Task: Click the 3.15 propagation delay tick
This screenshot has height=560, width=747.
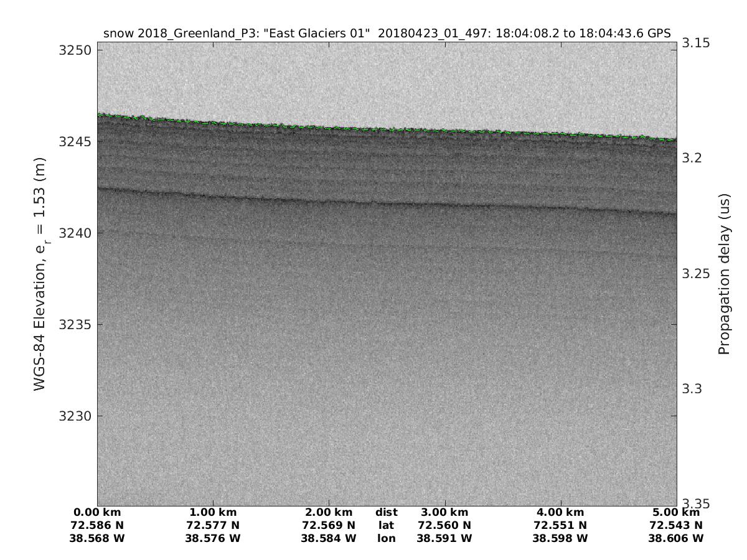Action: tap(695, 43)
